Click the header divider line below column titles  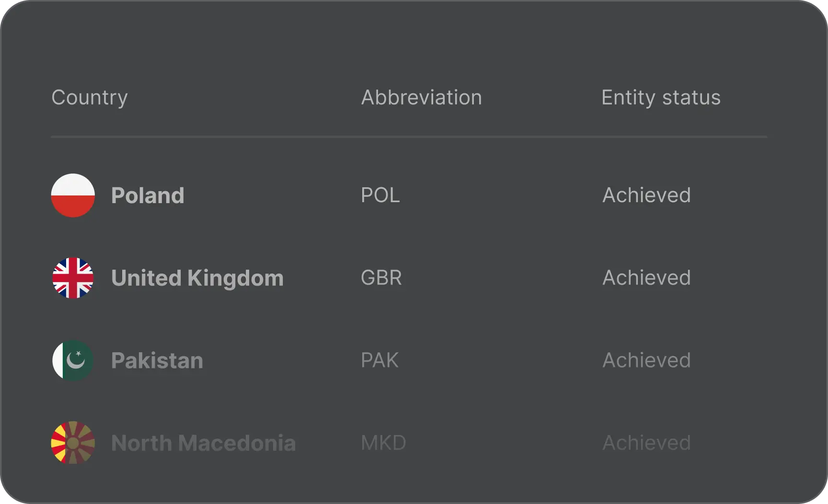point(409,137)
